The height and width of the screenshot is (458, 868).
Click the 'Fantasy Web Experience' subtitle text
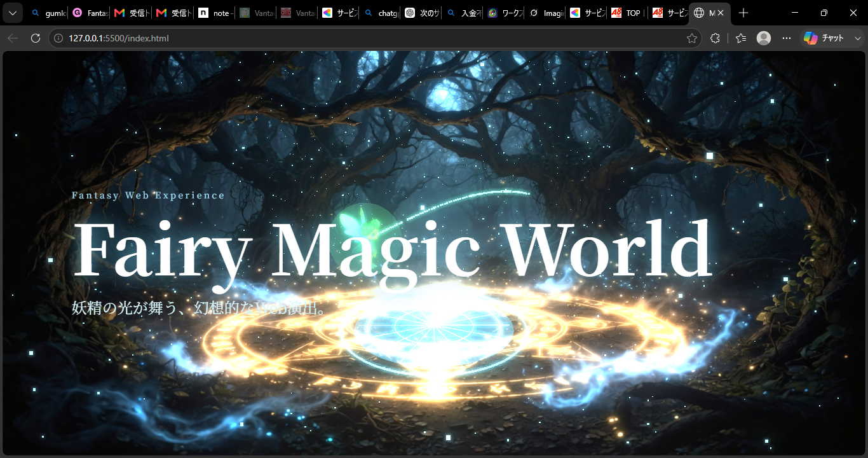(x=148, y=195)
